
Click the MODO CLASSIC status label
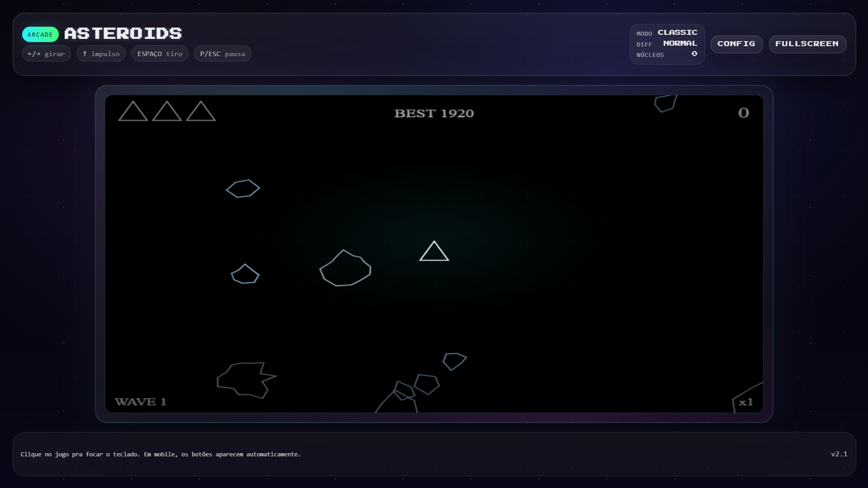667,33
